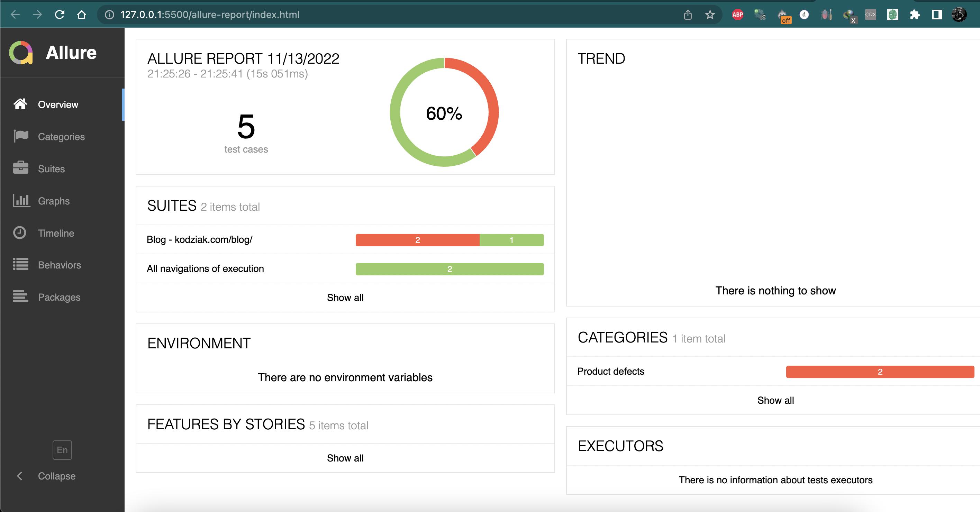Show all suites
This screenshot has width=980, height=512.
click(345, 298)
